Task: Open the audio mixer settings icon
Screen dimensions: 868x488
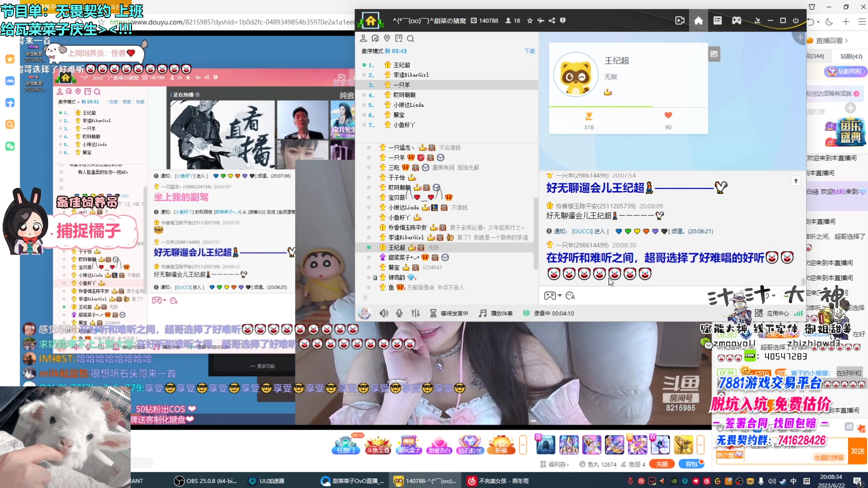Action: [415, 313]
